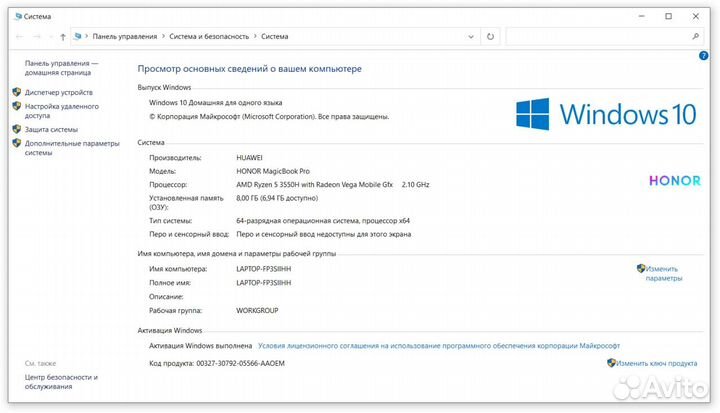Go back with the back arrow
Image resolution: width=720 pixels, height=413 pixels.
pos(19,37)
